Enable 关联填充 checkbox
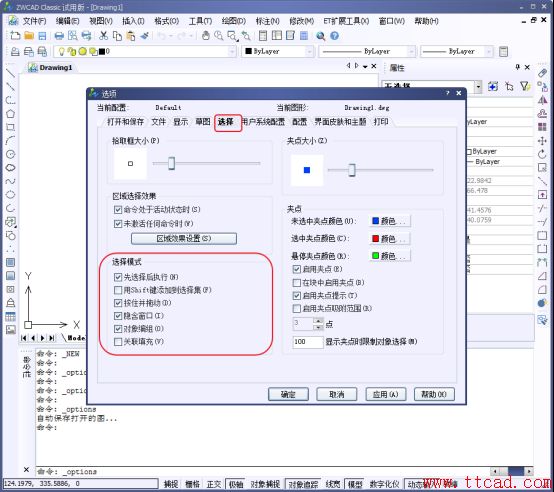 tap(118, 342)
